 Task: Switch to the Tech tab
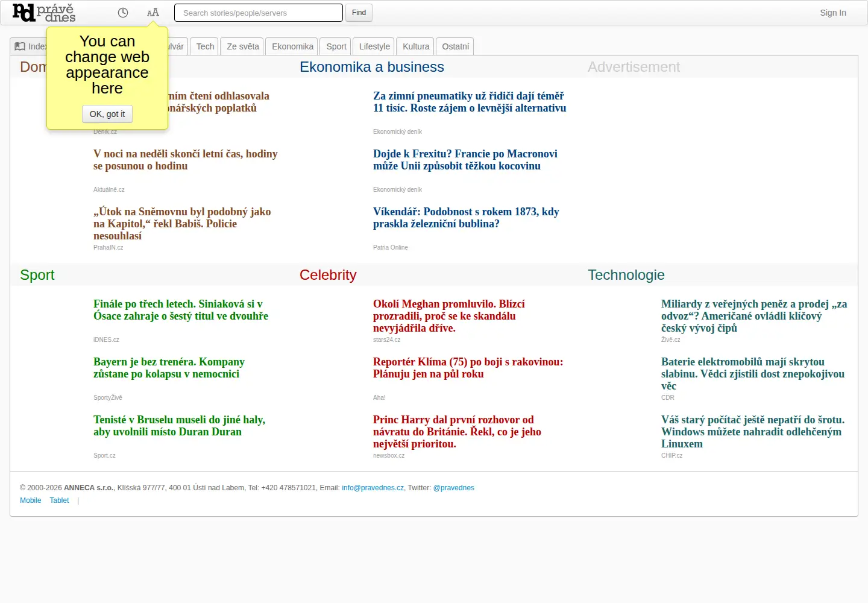click(205, 46)
